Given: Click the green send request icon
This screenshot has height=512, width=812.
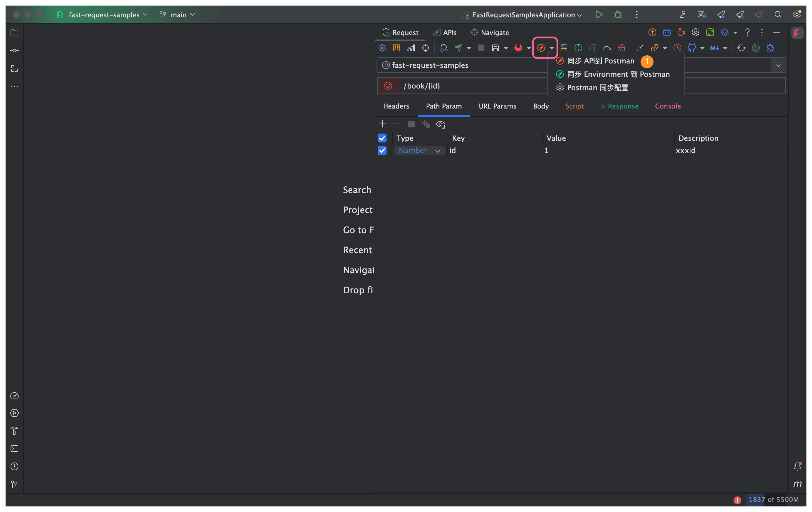Looking at the screenshot, I should 458,48.
